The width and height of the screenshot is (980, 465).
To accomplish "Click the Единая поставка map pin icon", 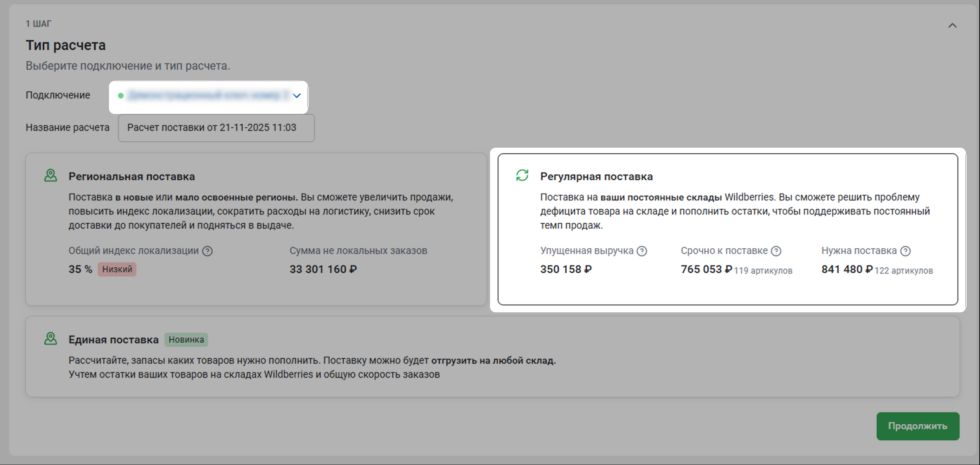I will pos(51,339).
